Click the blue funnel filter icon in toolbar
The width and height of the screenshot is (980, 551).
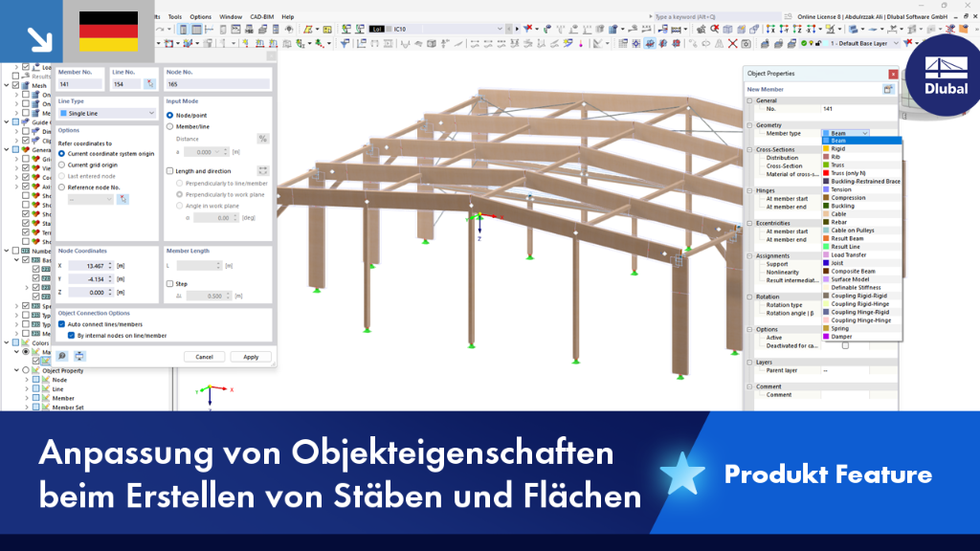pos(345,44)
